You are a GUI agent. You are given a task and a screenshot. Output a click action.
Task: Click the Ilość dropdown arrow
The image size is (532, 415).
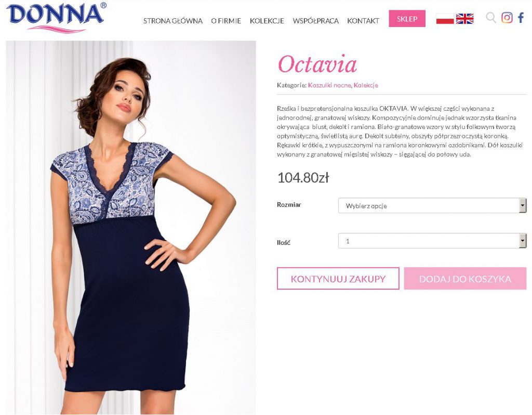coord(523,241)
